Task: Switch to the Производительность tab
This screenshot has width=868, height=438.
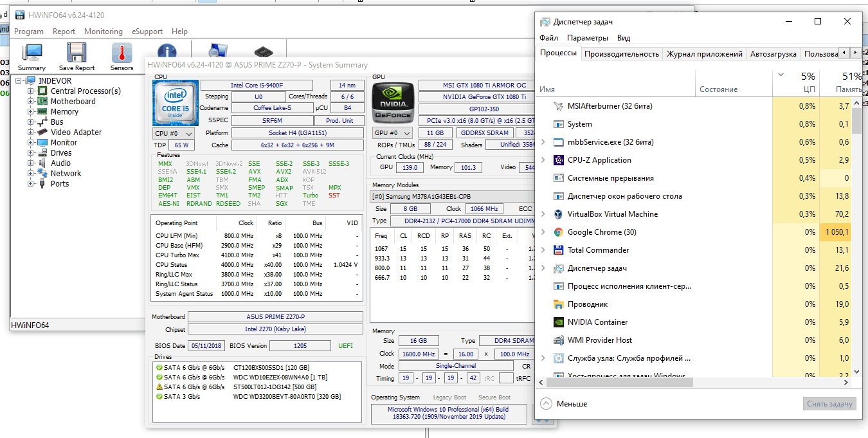Action: point(622,54)
